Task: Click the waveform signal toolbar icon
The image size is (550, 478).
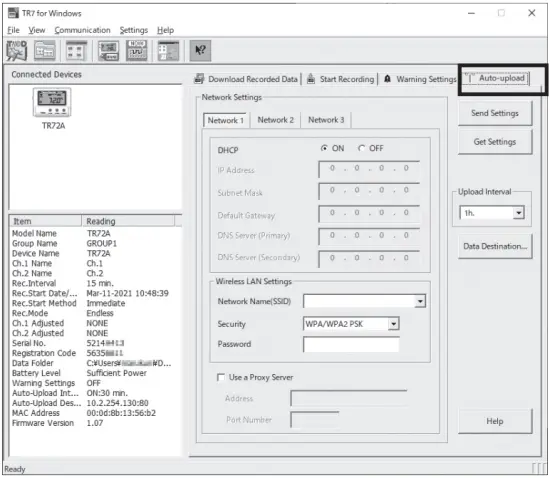Action: pos(137,51)
